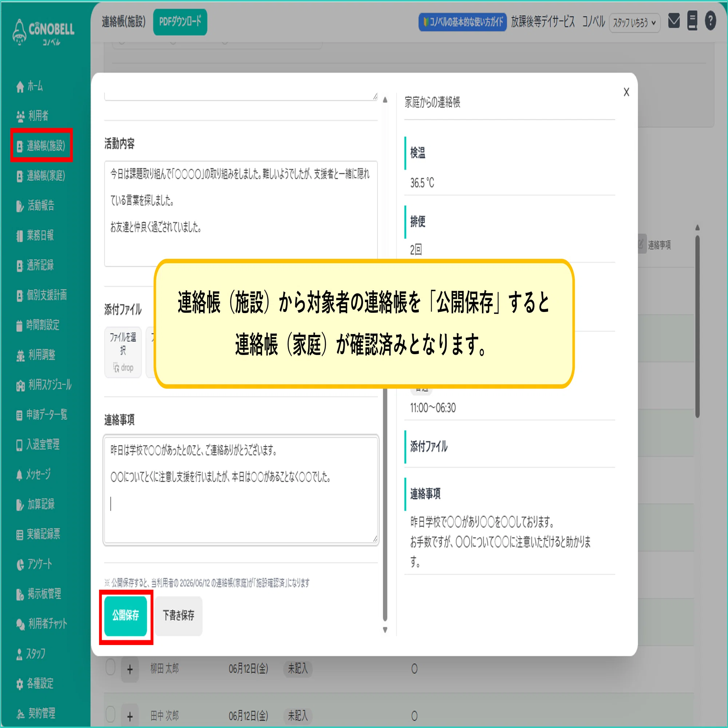The width and height of the screenshot is (728, 728).
Task: Open the mail envelope icon in header
Action: 674,21
